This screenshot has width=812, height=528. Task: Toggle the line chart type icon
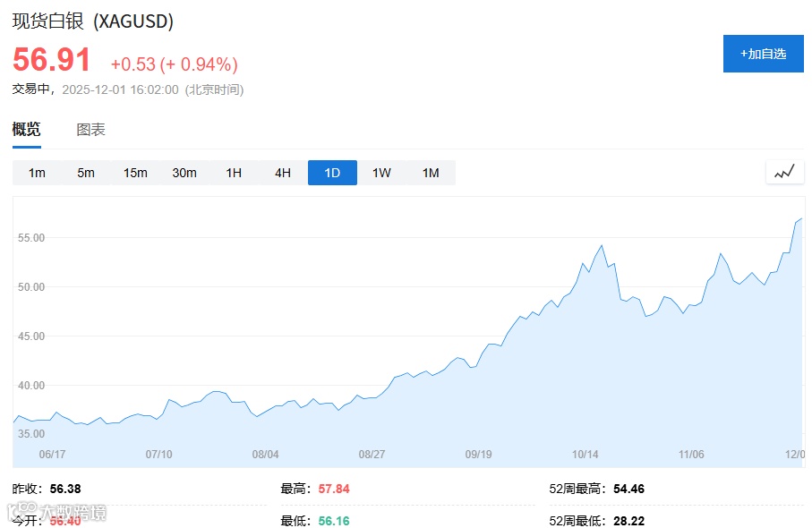click(x=784, y=173)
